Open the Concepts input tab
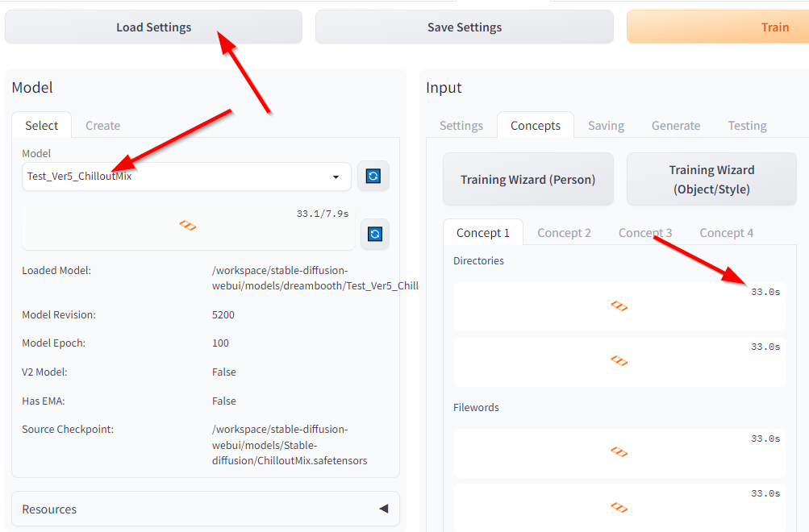Viewport: 809px width, 532px height. tap(536, 125)
